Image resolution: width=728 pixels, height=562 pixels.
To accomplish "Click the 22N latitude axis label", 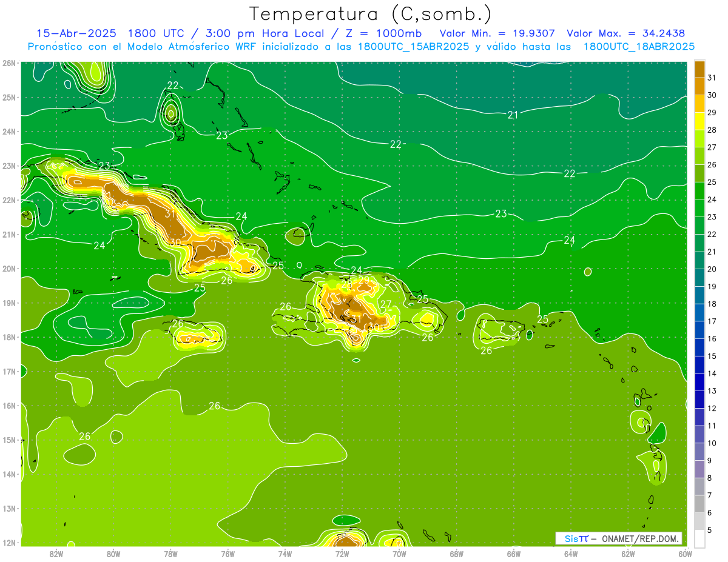I will click(9, 200).
